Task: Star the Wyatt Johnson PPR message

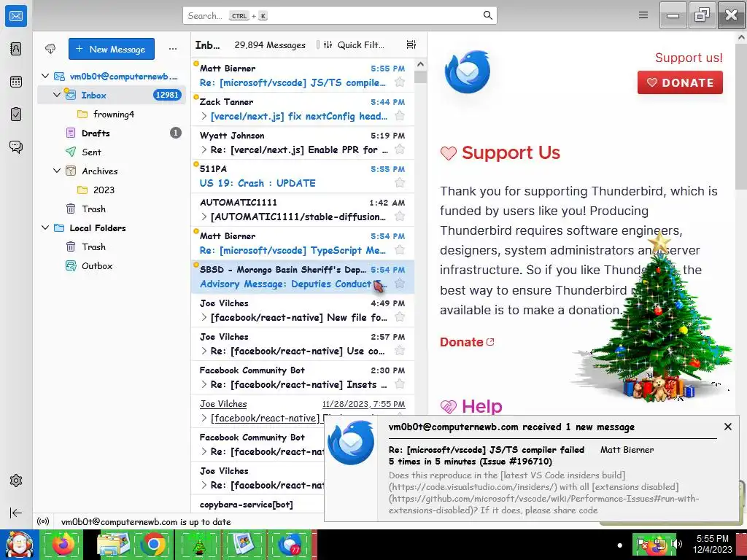Action: point(400,149)
